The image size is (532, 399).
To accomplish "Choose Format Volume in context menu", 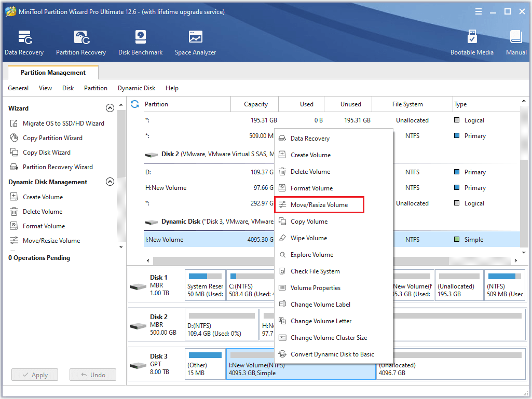I will pyautogui.click(x=334, y=188).
